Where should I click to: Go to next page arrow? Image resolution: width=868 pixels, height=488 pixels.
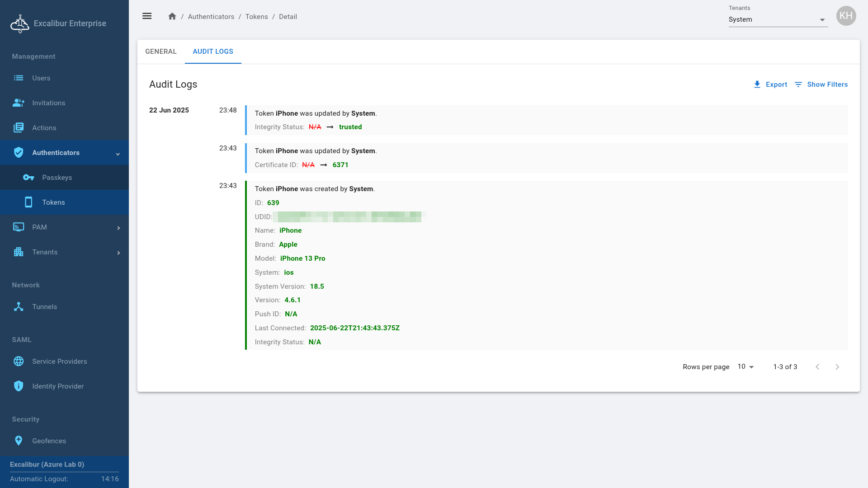(x=837, y=367)
